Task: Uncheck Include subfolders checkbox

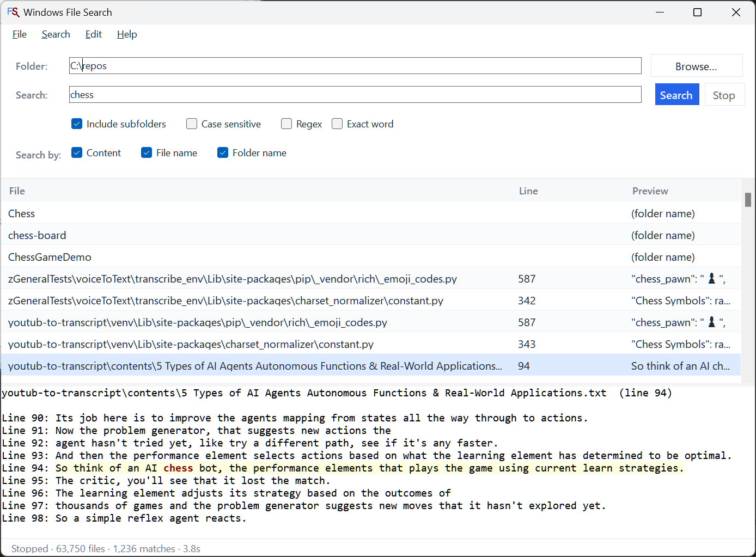Action: pyautogui.click(x=77, y=124)
